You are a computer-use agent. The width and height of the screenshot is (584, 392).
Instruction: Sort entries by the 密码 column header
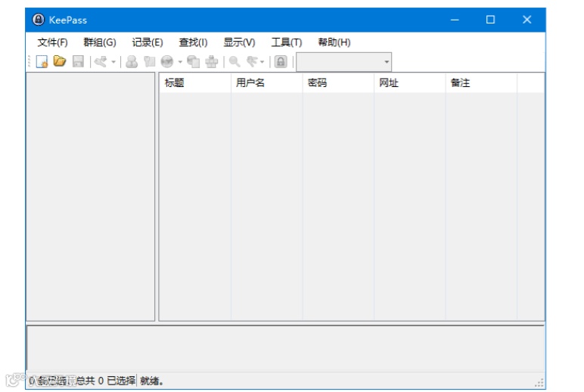point(338,82)
